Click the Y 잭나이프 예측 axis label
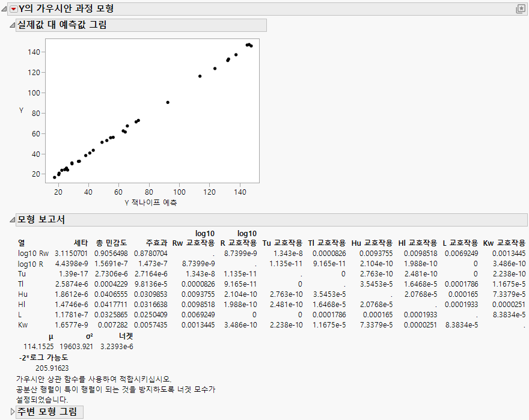The height and width of the screenshot is (420, 529). click(150, 202)
